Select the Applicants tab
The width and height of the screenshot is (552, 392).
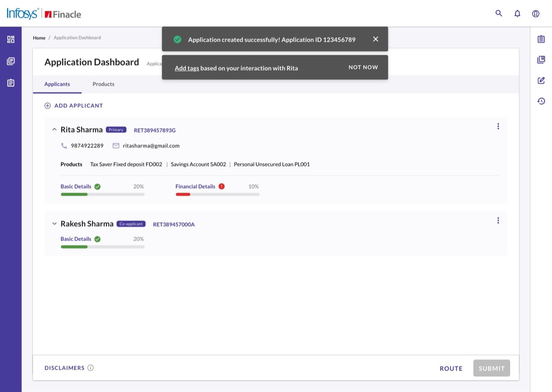[57, 84]
